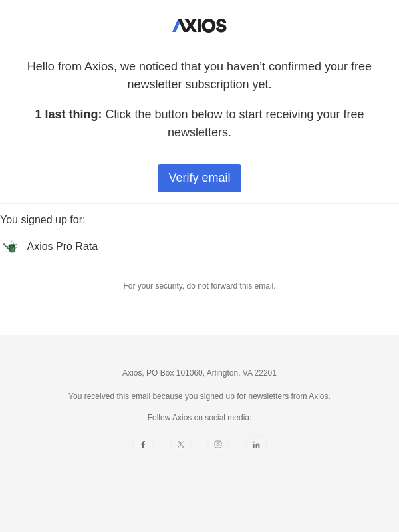Click the divider line below Verify button
Image resolution: width=399 pixels, height=532 pixels.
pos(199,203)
